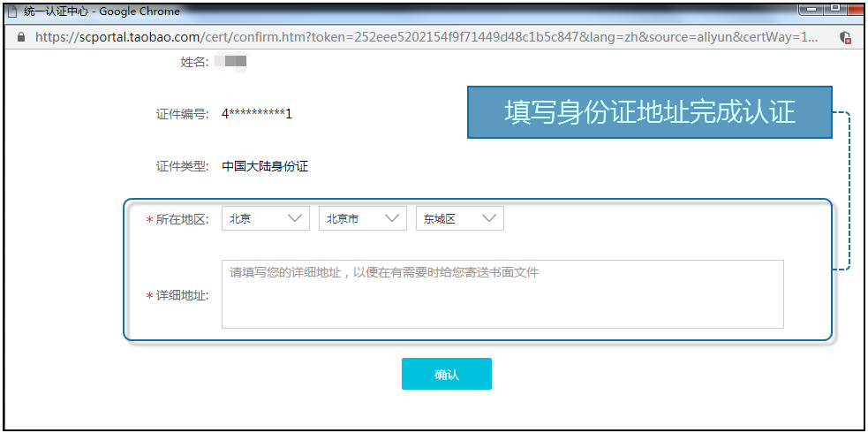Click the blue 填写身份证地址完成认证 banner
The width and height of the screenshot is (868, 433).
click(649, 112)
